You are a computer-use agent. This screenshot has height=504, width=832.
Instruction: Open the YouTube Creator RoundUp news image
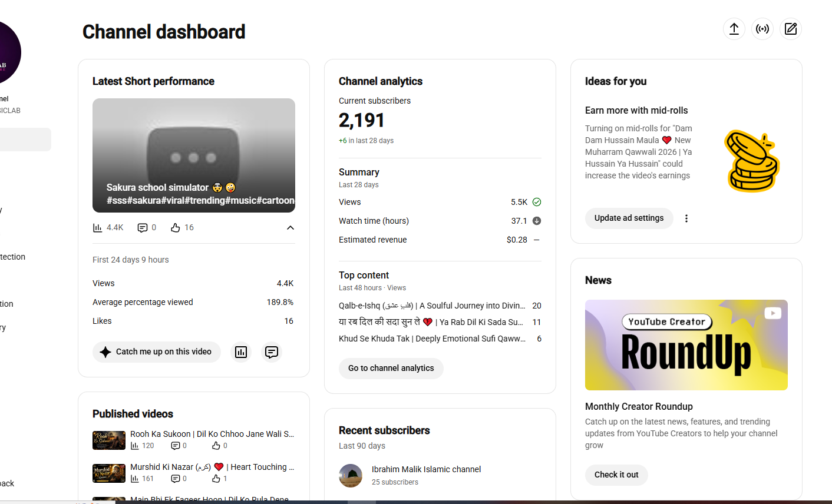[686, 345]
